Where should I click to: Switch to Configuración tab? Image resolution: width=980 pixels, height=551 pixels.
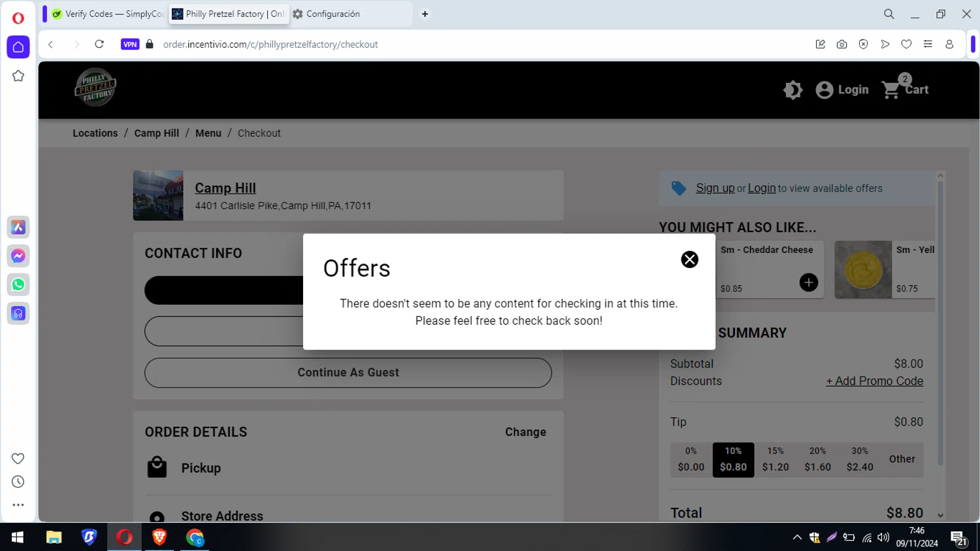tap(350, 14)
